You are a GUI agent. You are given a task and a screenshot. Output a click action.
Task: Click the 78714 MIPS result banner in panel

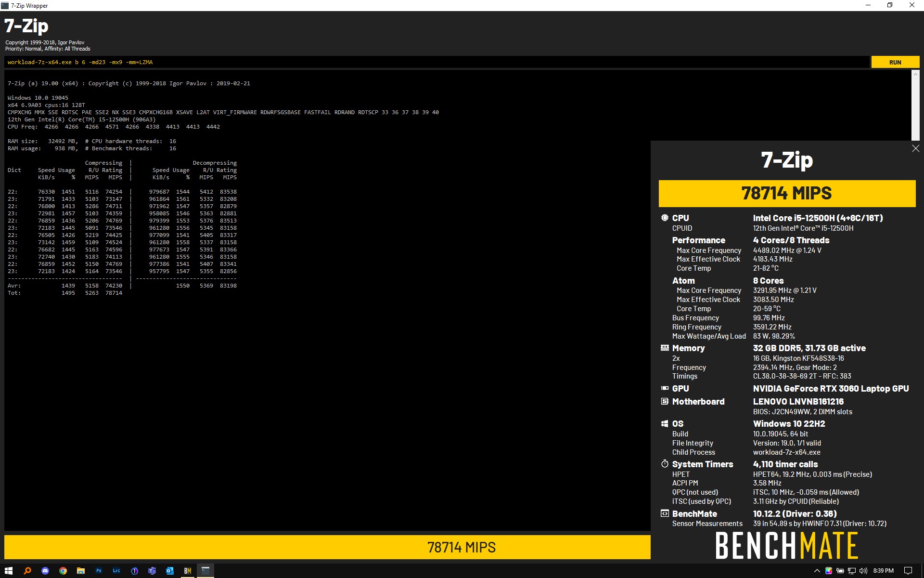coord(787,193)
